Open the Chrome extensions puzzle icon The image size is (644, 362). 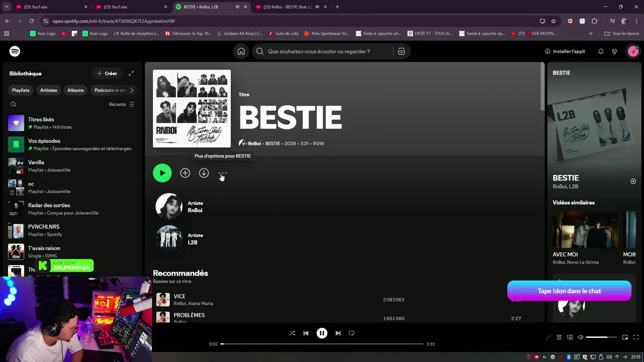point(595,21)
